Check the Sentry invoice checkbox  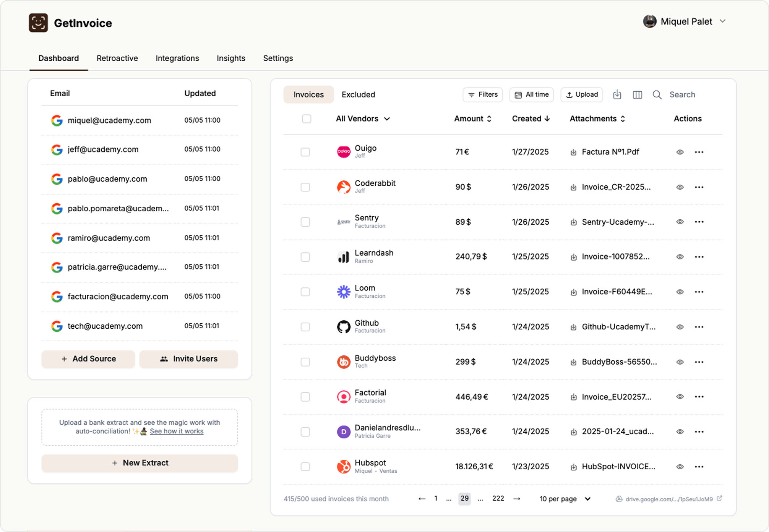(305, 222)
